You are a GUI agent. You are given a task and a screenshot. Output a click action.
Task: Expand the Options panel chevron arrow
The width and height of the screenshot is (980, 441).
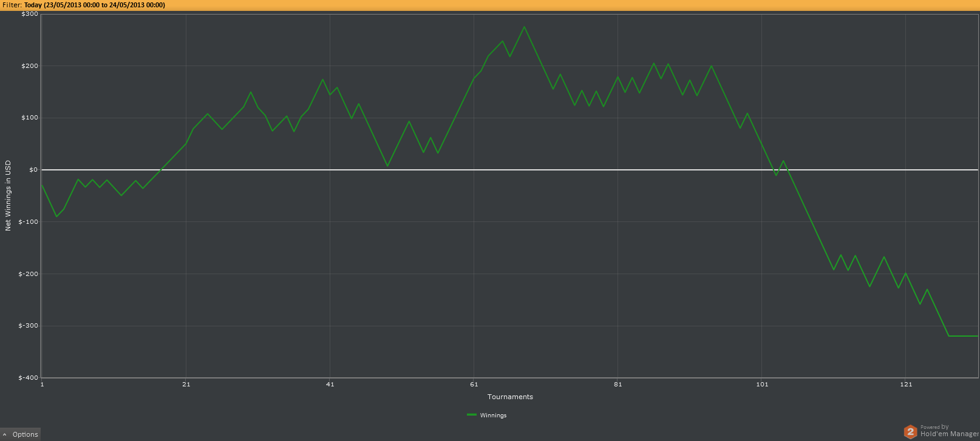pos(5,434)
